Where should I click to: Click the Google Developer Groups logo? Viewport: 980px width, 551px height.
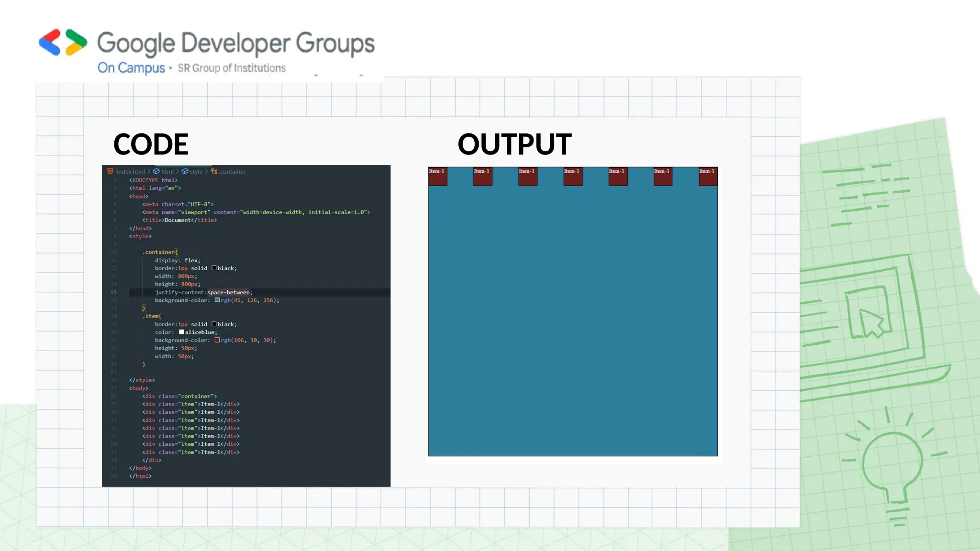63,42
